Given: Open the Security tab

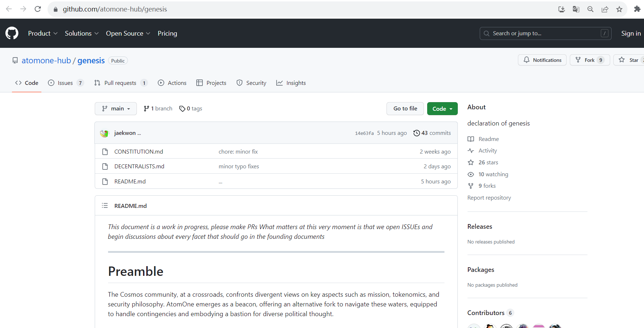Looking at the screenshot, I should 251,83.
